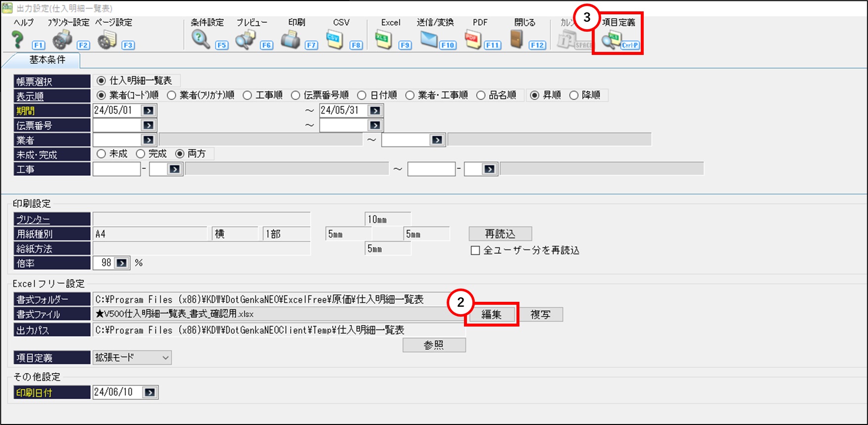This screenshot has width=868, height=425.
Task: Open item definition (項目定義) toolbar icon
Action: point(613,40)
